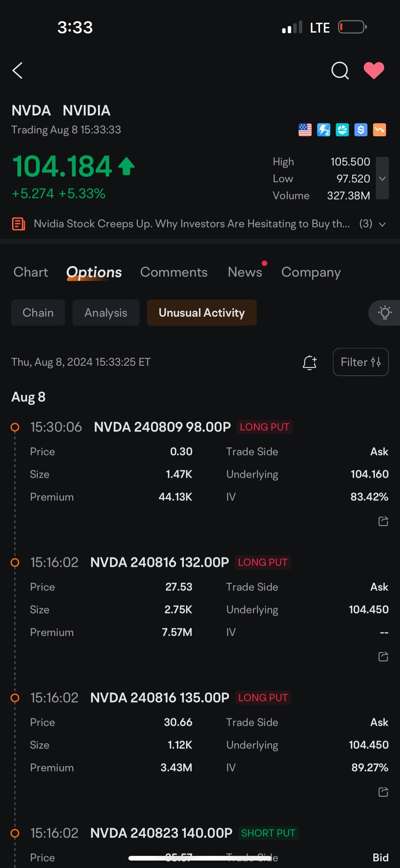Tap the low battery indicator
The height and width of the screenshot is (868, 400).
pos(353,27)
